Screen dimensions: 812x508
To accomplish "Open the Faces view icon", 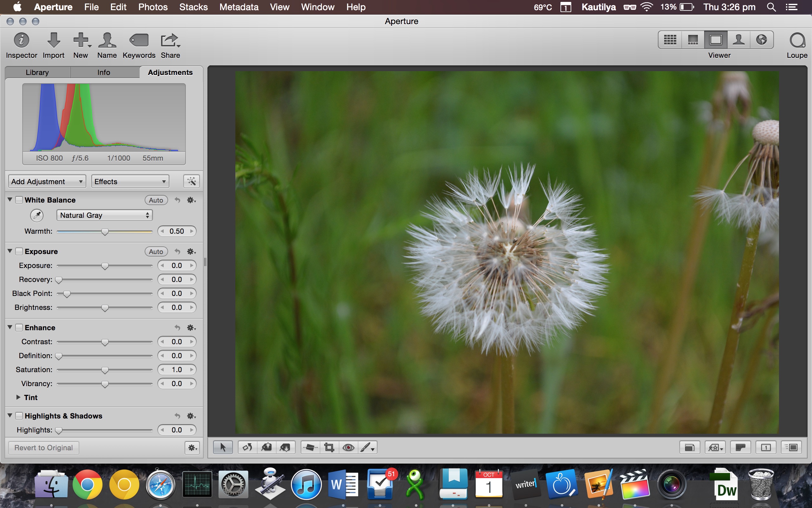I will click(738, 40).
